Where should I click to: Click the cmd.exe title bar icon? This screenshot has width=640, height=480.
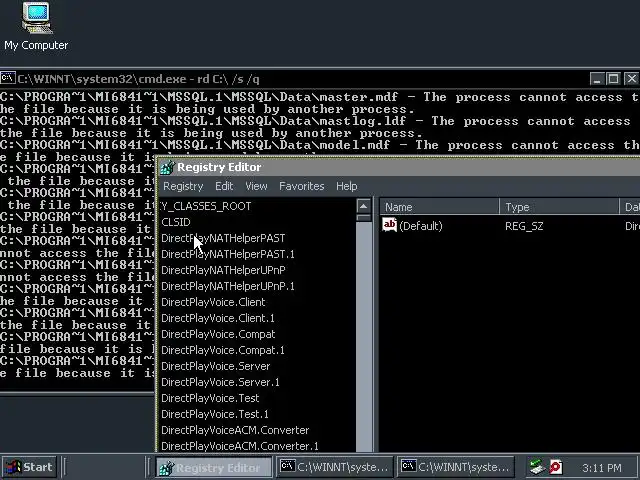click(x=8, y=78)
